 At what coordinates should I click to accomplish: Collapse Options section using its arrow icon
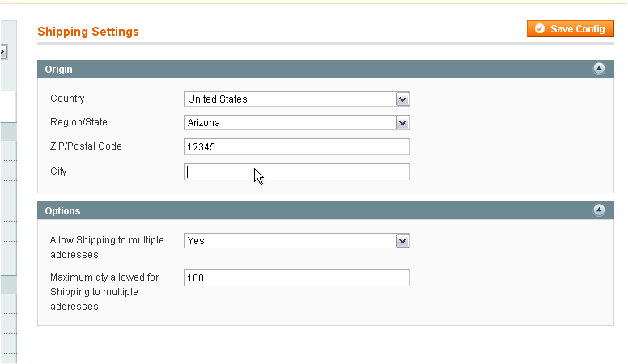(x=599, y=210)
